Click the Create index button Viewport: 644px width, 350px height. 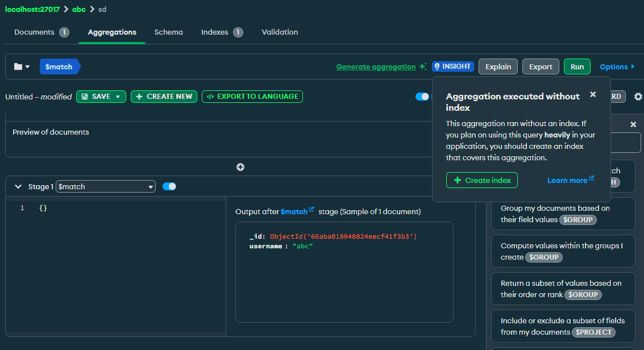tap(481, 180)
